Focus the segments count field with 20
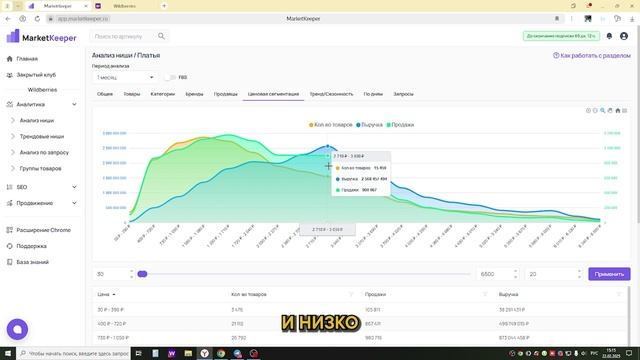Viewport: 640px width, 360px height. coord(552,274)
